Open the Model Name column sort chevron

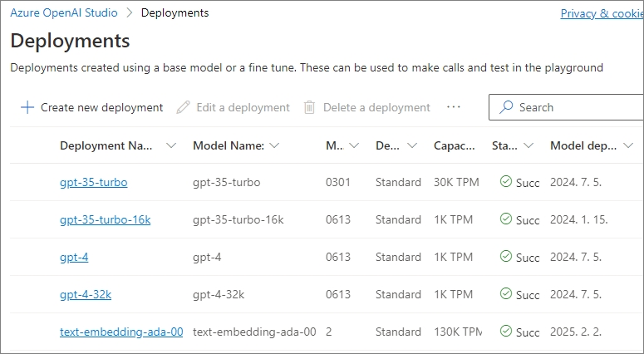click(x=274, y=145)
